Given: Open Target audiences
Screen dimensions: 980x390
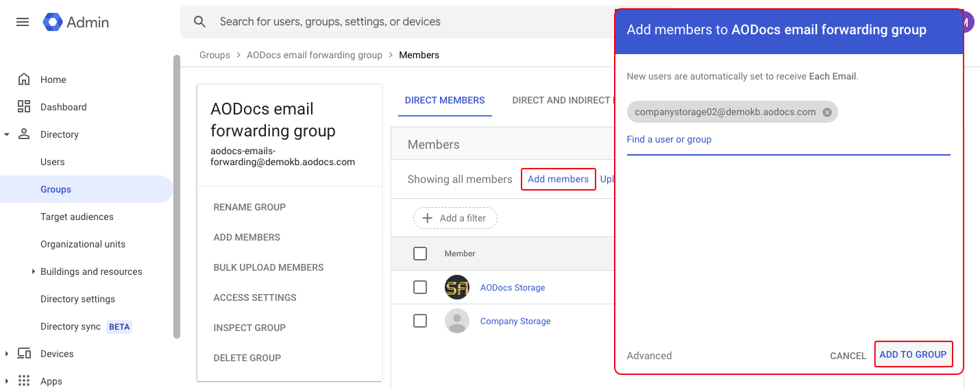Looking at the screenshot, I should click(x=77, y=217).
